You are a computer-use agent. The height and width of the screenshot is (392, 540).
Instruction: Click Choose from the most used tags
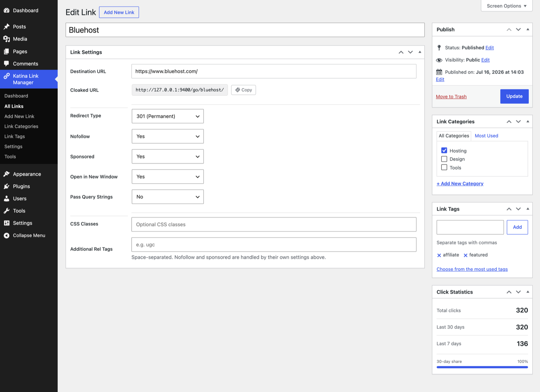(472, 269)
